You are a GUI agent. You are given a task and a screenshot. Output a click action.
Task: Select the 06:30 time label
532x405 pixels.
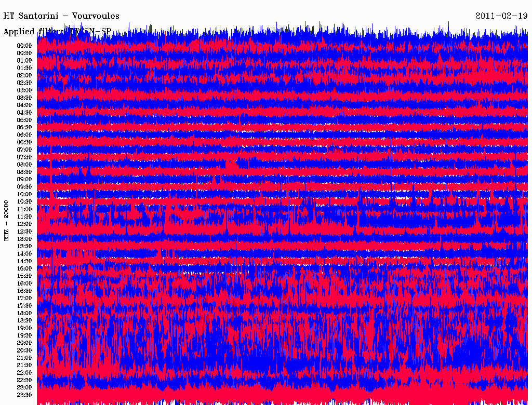[24, 142]
